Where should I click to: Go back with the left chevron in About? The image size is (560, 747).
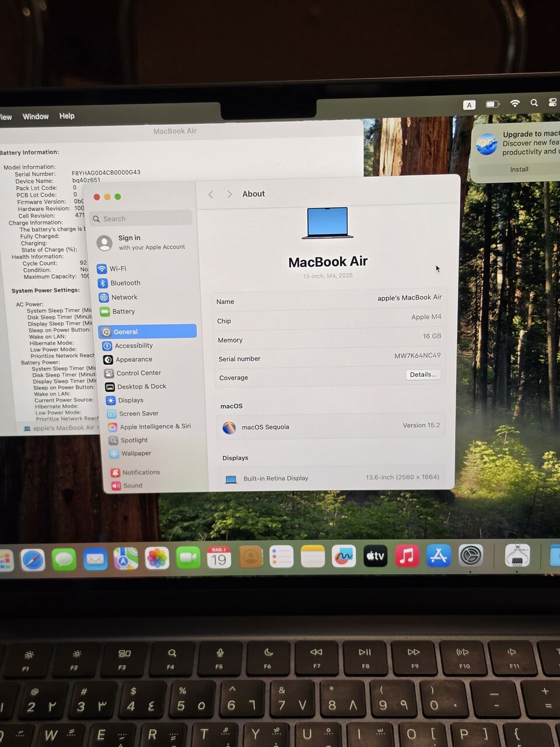point(211,194)
